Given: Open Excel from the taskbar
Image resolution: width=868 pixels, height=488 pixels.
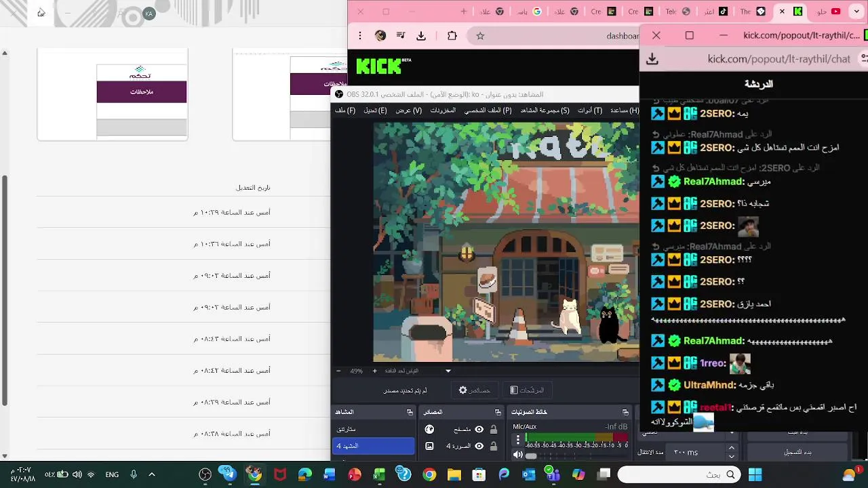Looking at the screenshot, I should coord(379,474).
